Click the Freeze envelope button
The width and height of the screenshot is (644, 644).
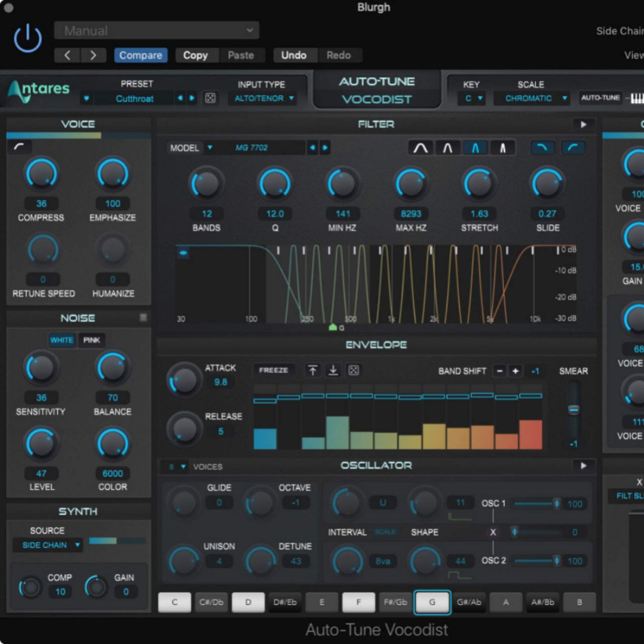click(x=273, y=370)
